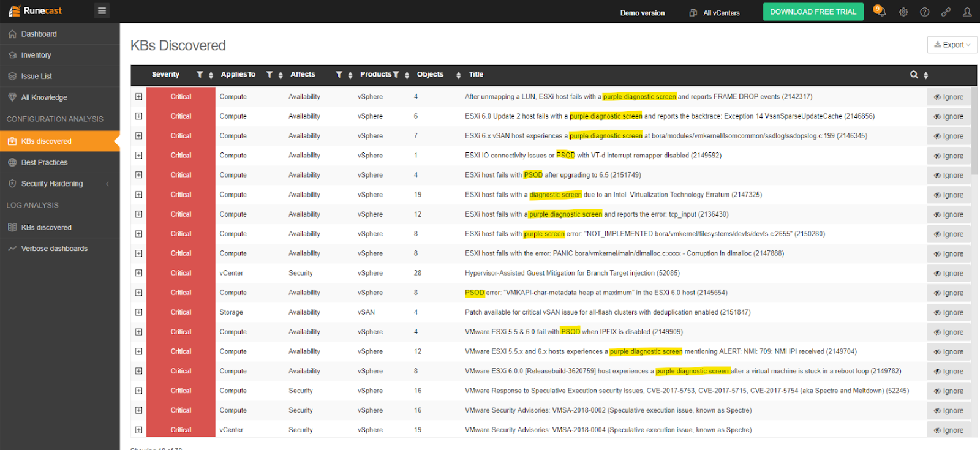This screenshot has width=980, height=450.
Task: Expand Security Hardening submenu
Action: pos(60,184)
